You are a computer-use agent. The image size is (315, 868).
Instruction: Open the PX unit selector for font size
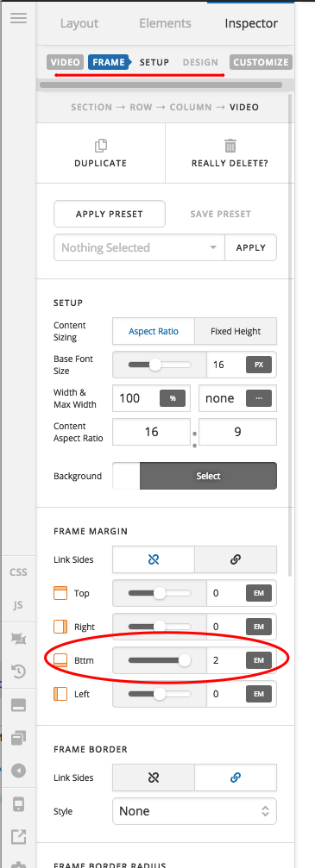(258, 365)
